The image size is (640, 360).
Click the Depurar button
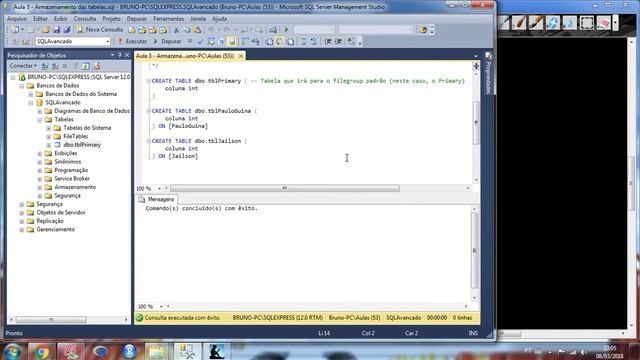tap(167, 41)
